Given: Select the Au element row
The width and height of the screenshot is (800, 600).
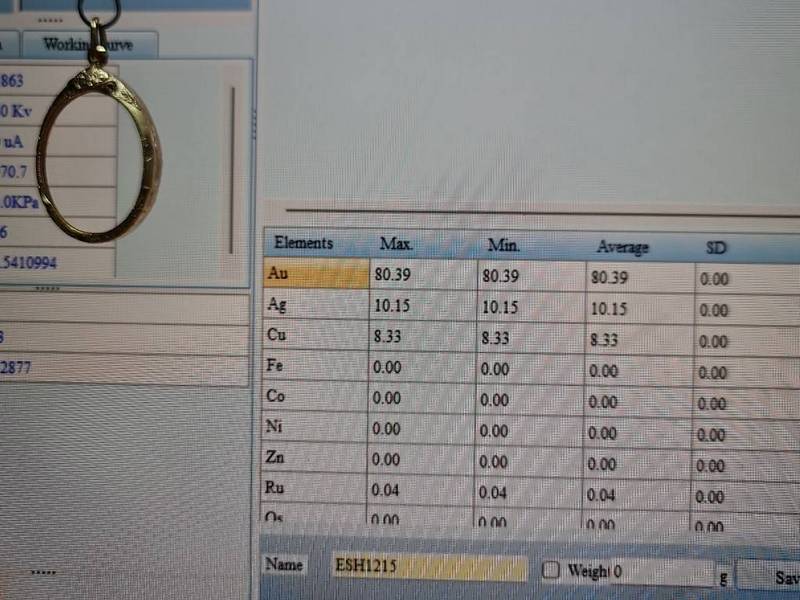Looking at the screenshot, I should [315, 273].
